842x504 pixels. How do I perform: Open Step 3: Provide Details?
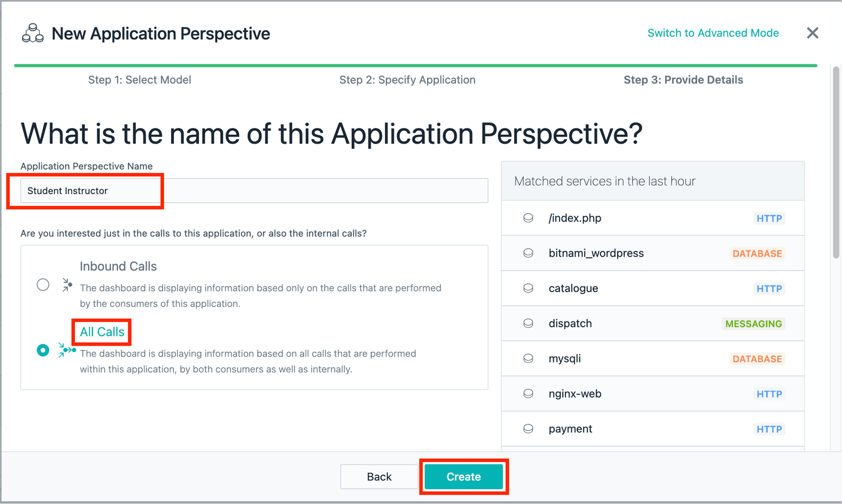coord(683,80)
